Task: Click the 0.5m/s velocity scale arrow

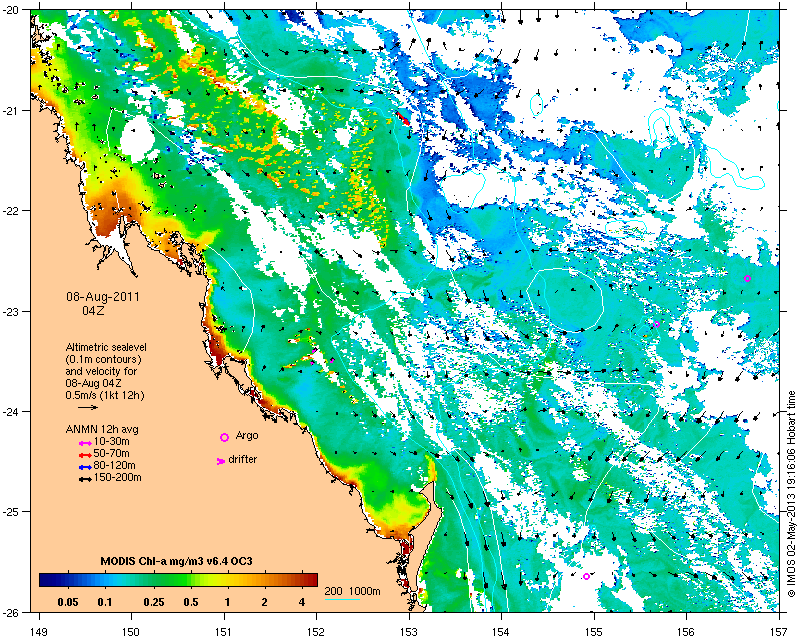Action: tap(88, 407)
